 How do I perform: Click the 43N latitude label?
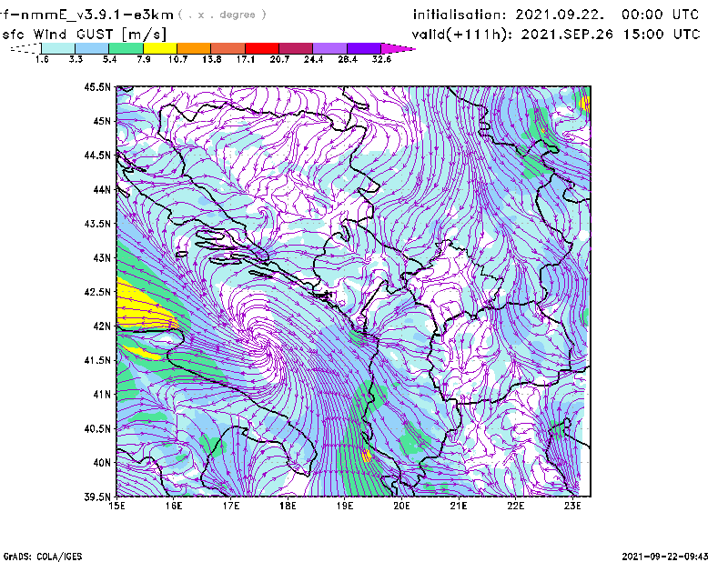[x=102, y=257]
